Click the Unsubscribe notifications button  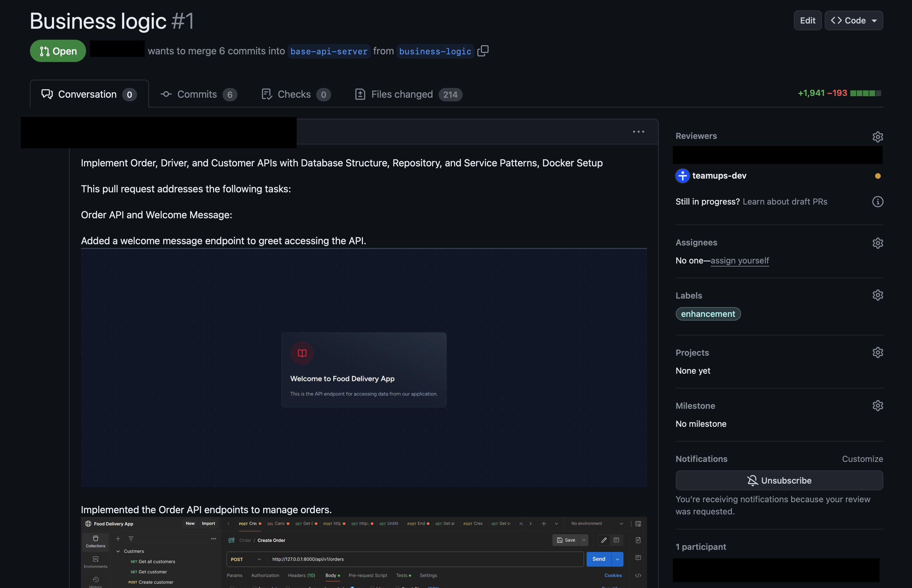point(779,480)
